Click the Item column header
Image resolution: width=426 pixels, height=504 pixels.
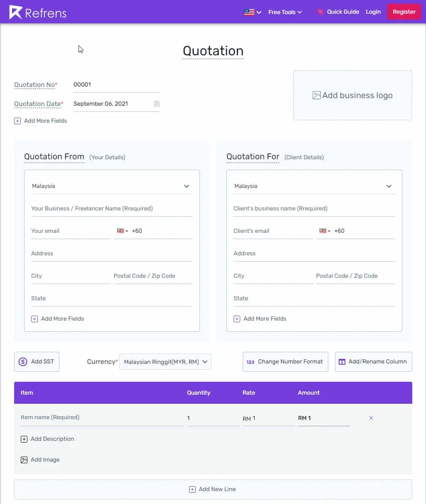pos(27,393)
